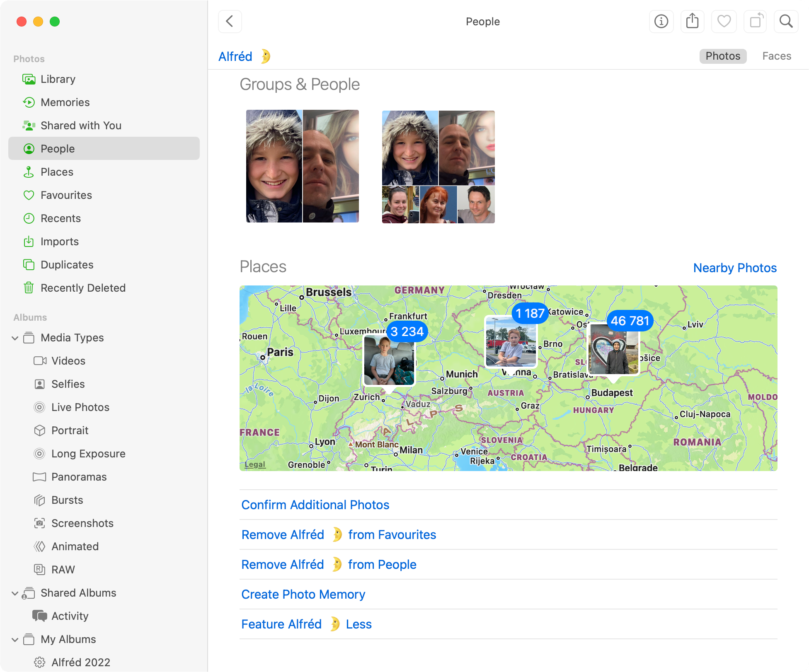Click Remove Alfréd from People

tap(329, 565)
